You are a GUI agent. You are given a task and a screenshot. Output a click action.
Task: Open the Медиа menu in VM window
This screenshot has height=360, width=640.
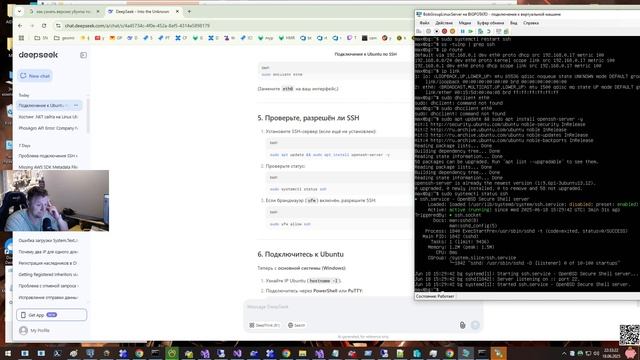[464, 23]
